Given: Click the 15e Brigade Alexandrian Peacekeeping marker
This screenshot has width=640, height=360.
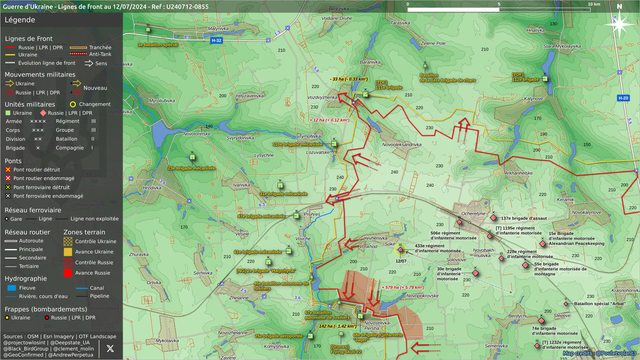Looking at the screenshot, I should (542, 244).
